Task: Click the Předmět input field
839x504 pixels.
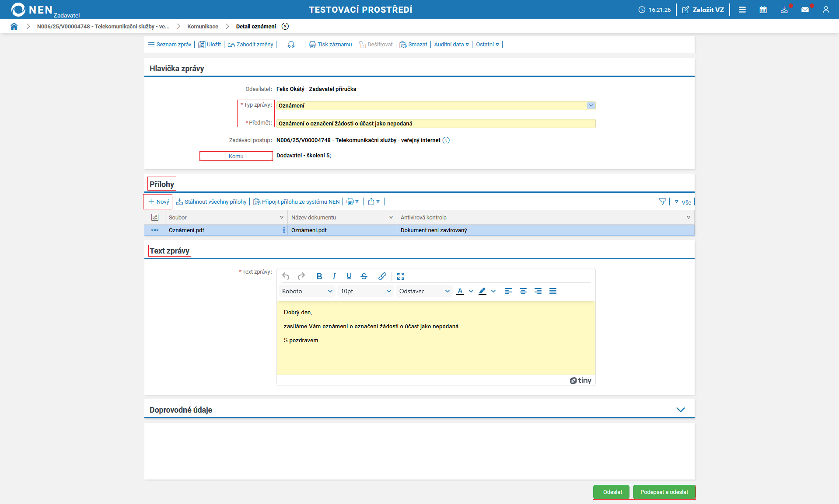Action: (436, 124)
